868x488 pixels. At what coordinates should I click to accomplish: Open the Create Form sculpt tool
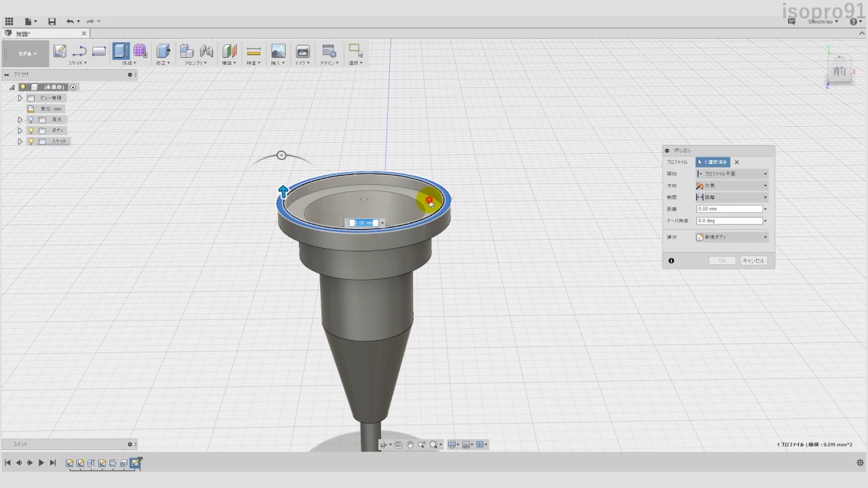(x=140, y=51)
